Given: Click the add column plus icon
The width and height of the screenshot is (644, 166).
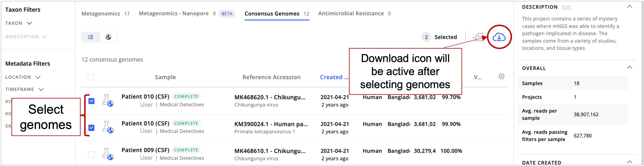Looking at the screenshot, I should click(x=501, y=76).
